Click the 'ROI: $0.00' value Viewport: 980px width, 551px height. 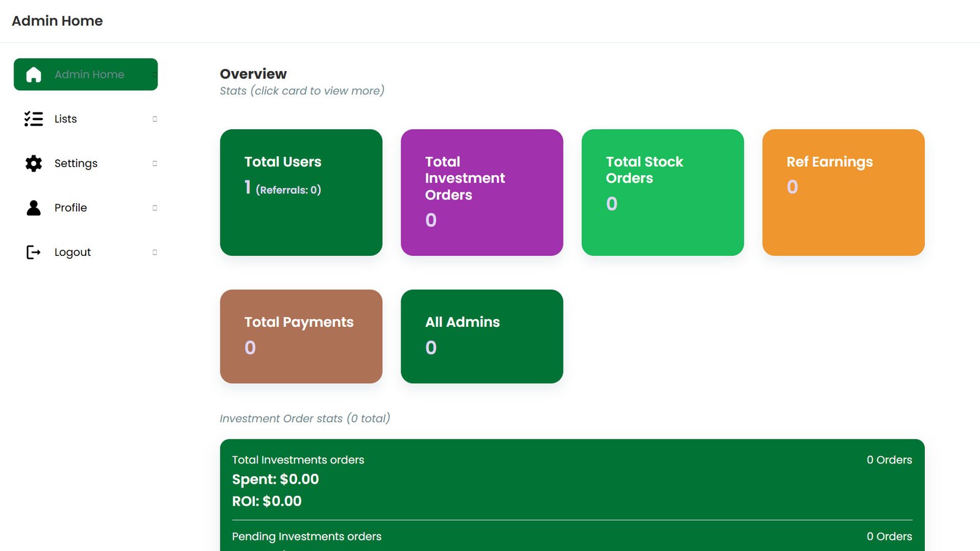pyautogui.click(x=267, y=501)
